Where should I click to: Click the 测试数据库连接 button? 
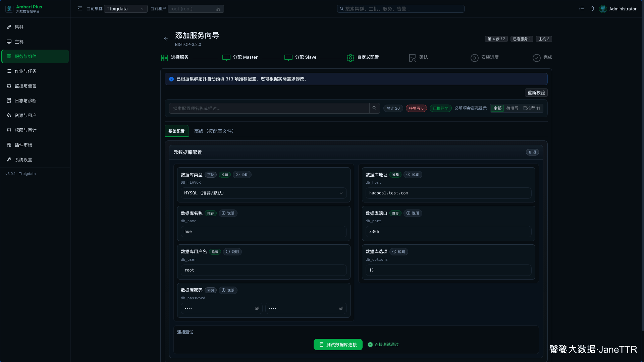click(338, 345)
